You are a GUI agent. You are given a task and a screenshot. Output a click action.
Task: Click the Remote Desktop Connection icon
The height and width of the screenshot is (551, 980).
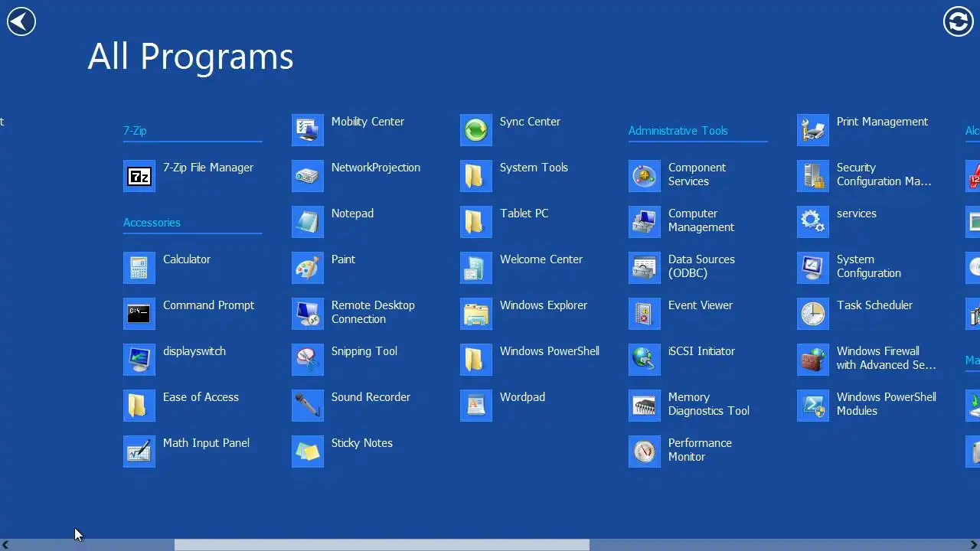coord(308,314)
